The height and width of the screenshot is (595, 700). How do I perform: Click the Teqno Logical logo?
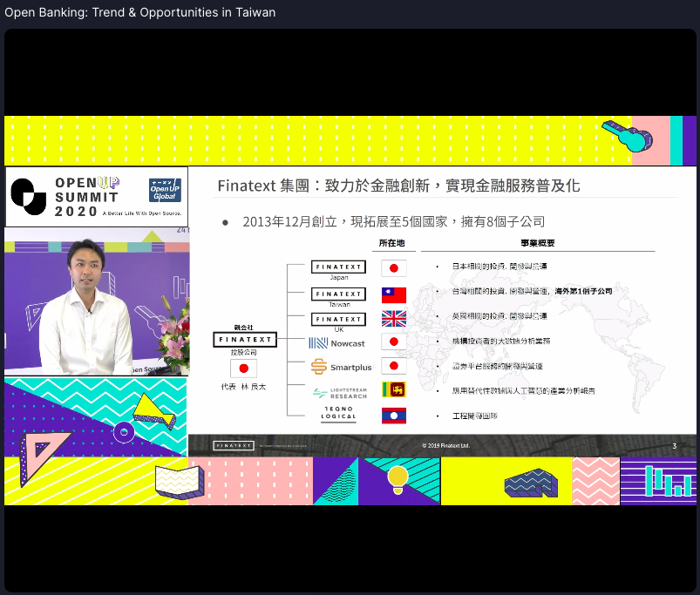pos(339,413)
